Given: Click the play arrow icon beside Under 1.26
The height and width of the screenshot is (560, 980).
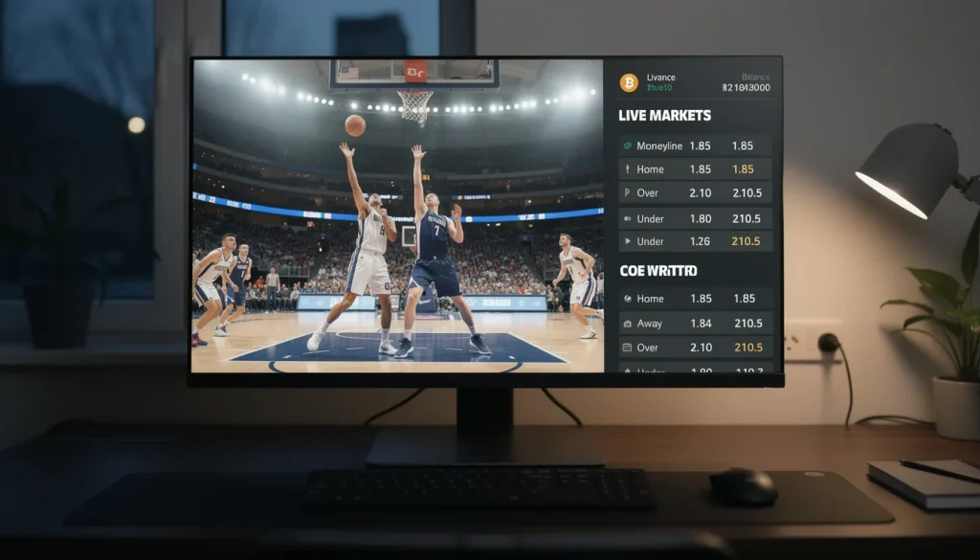Looking at the screenshot, I should click(x=628, y=241).
